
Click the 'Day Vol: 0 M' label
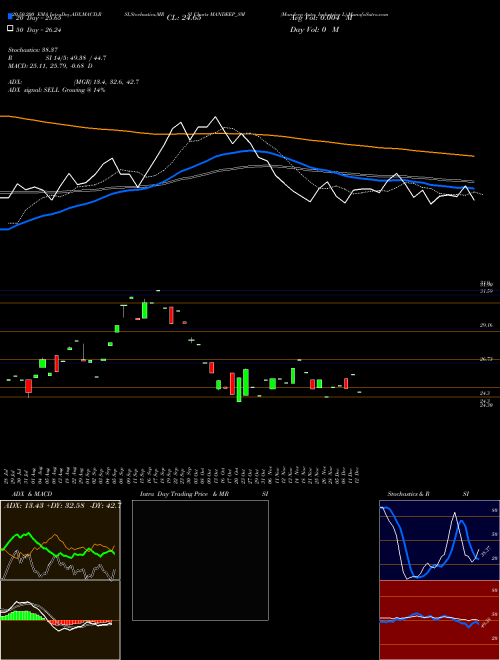[x=314, y=29]
